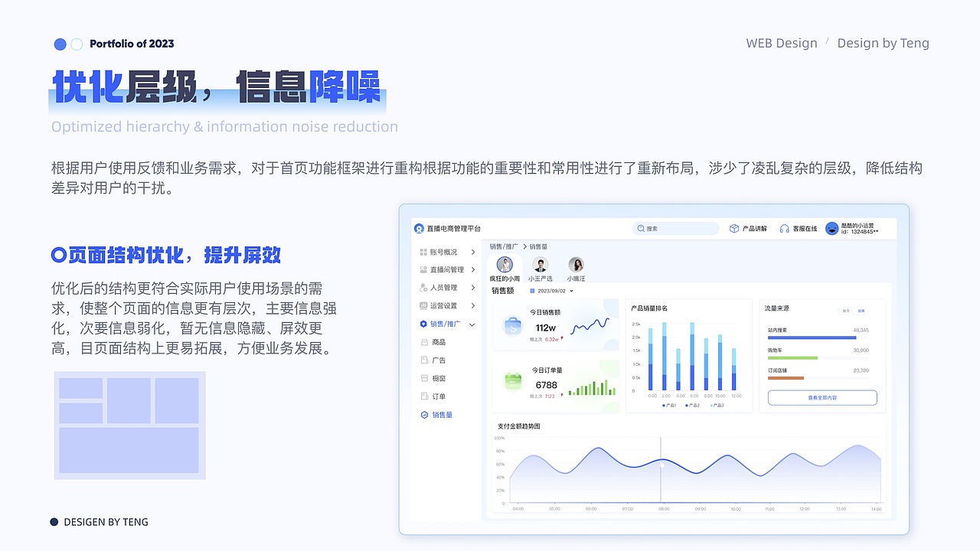Expand the 运营设置 menu chevron
The image size is (980, 551).
point(473,305)
